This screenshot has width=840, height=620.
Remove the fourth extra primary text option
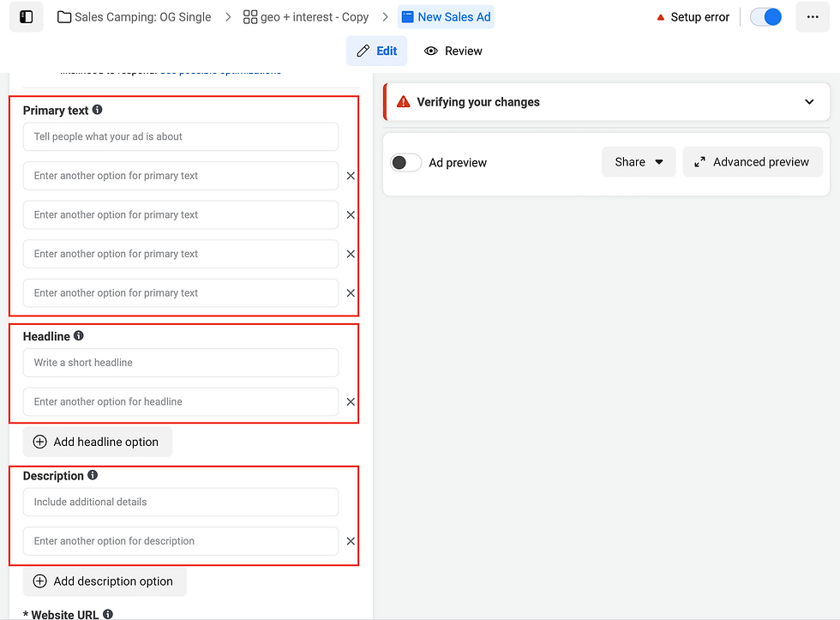point(351,293)
